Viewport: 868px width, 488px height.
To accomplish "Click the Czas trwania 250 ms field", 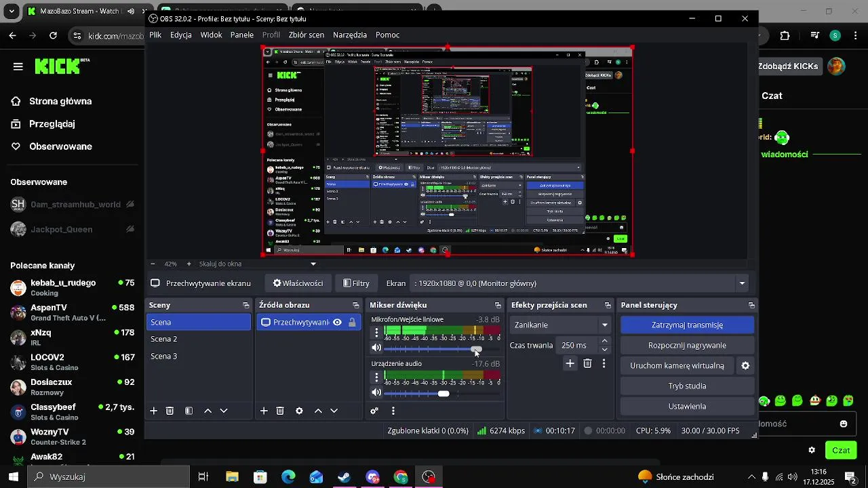I will pos(578,346).
